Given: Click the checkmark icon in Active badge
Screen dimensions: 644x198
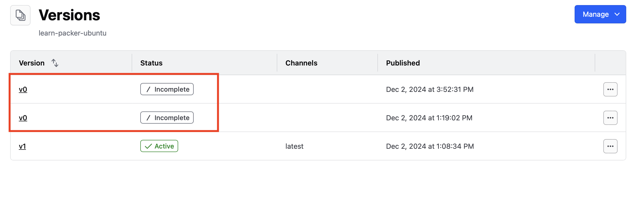Looking at the screenshot, I should click(148, 146).
